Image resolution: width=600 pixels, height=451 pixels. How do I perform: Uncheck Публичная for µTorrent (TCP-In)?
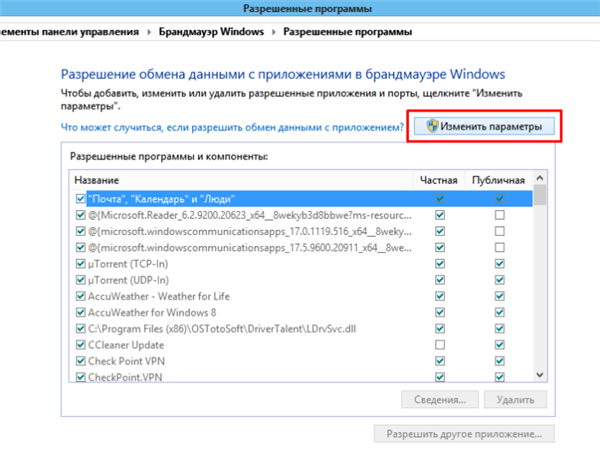coord(499,264)
